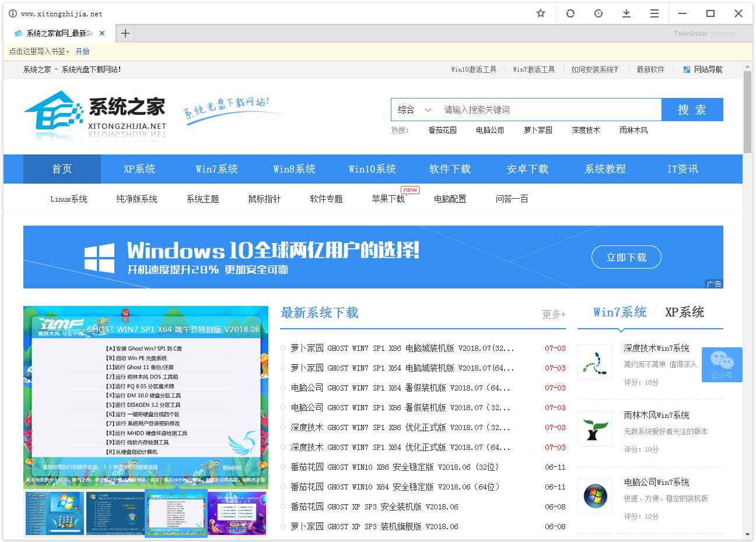Screen dimensions: 756x542
Task: Click 更多+ next to 最新系统下载
Action: click(x=554, y=314)
